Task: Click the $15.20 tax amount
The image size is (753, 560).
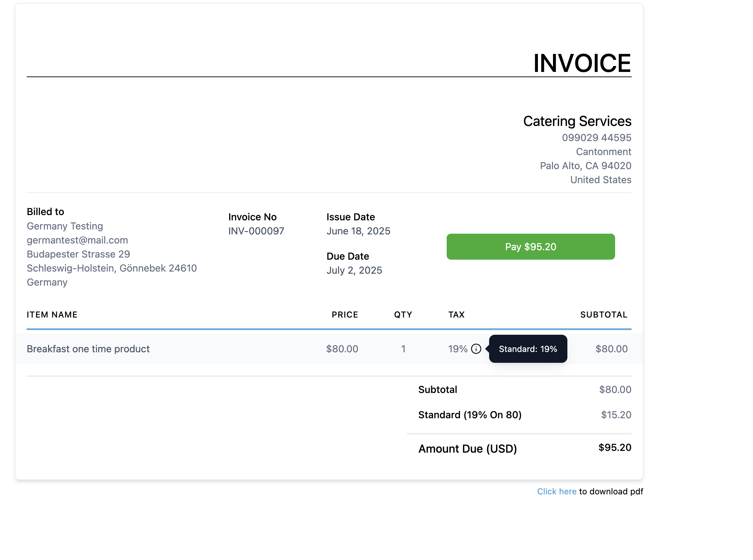Action: 616,415
